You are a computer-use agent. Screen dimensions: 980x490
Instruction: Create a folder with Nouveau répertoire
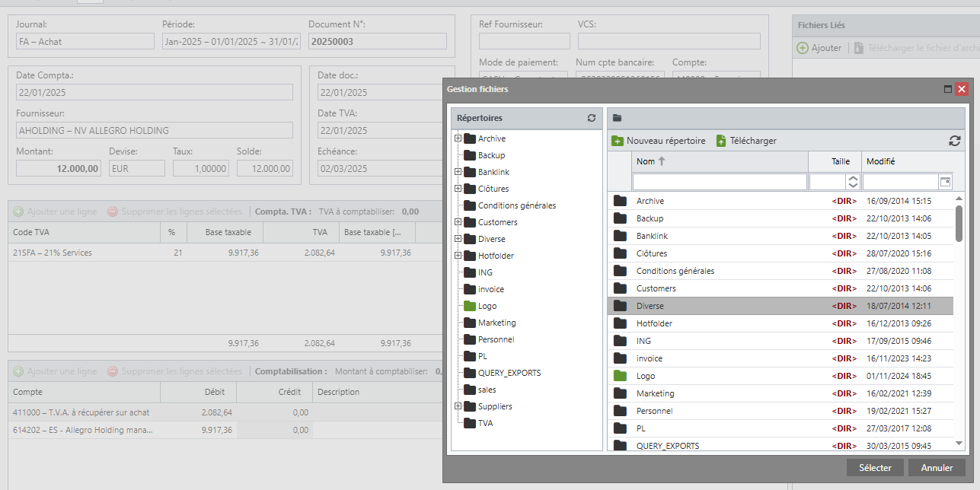(x=659, y=141)
